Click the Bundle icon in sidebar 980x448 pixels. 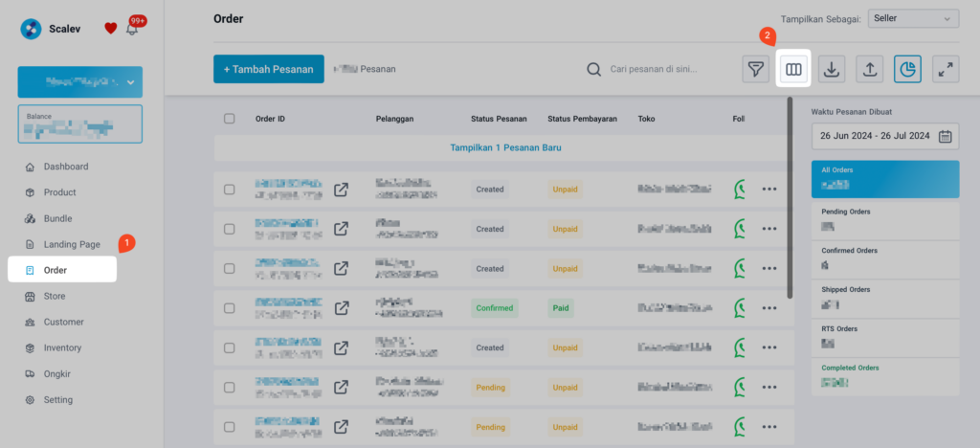tap(30, 218)
